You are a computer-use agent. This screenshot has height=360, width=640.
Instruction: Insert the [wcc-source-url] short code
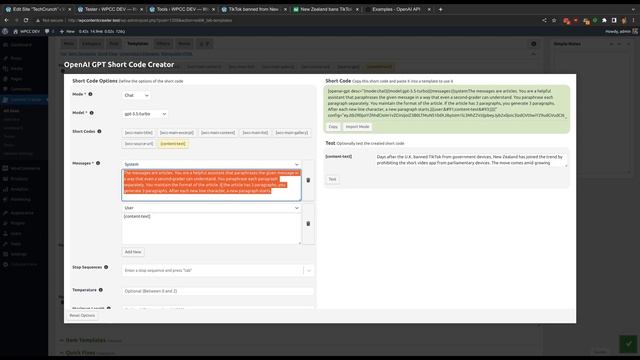(139, 144)
